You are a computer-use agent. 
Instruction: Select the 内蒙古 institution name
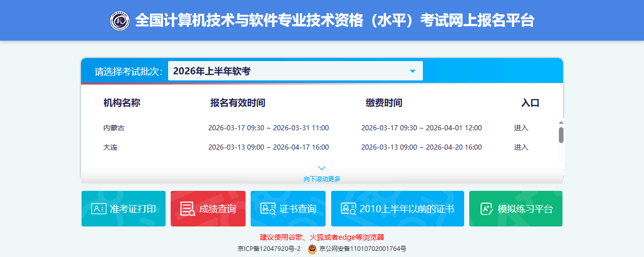coord(114,128)
